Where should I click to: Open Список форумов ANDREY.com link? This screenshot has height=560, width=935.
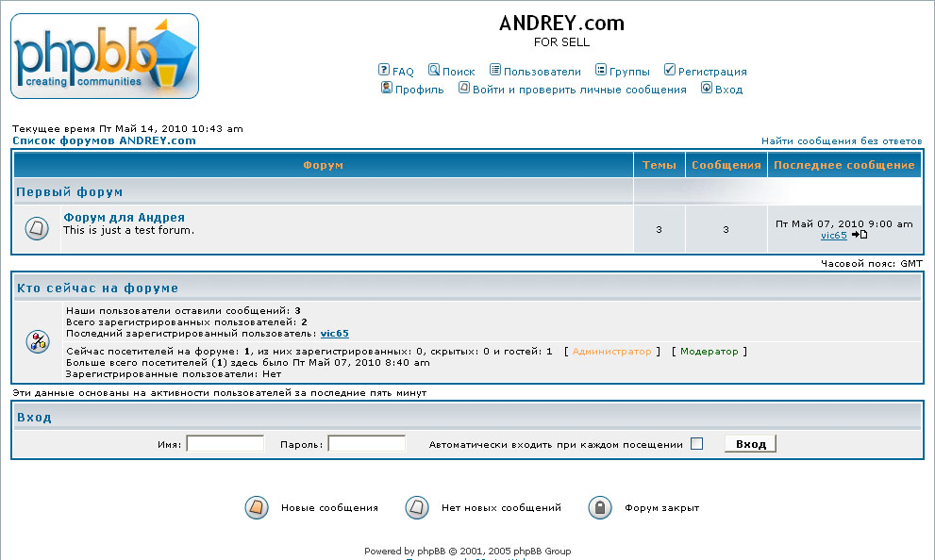point(105,140)
